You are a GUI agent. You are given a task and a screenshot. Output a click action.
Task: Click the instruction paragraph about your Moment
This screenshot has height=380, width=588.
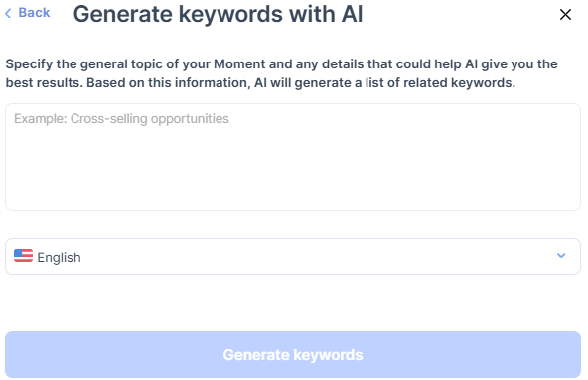point(281,73)
